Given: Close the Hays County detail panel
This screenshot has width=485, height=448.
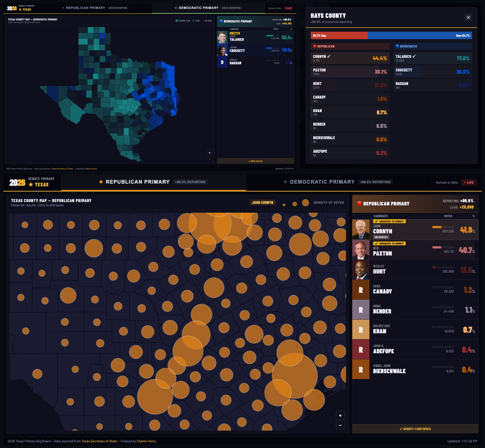Looking at the screenshot, I should (468, 17).
